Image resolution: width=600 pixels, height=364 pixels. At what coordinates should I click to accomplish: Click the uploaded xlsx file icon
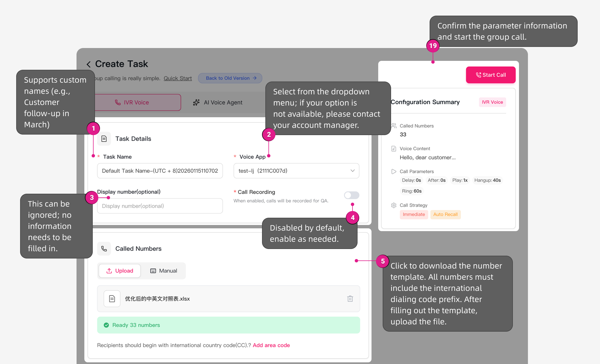pyautogui.click(x=112, y=299)
